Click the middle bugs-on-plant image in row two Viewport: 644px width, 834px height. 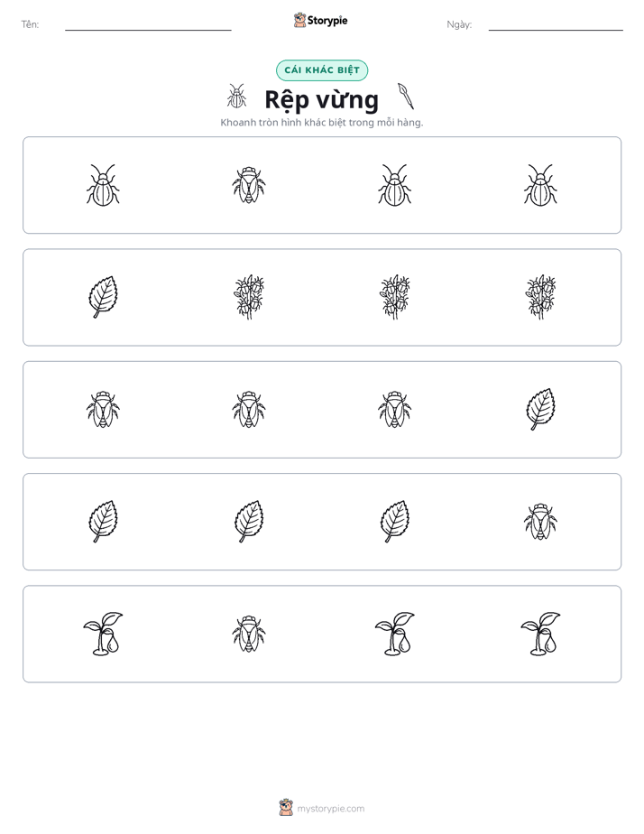click(395, 297)
